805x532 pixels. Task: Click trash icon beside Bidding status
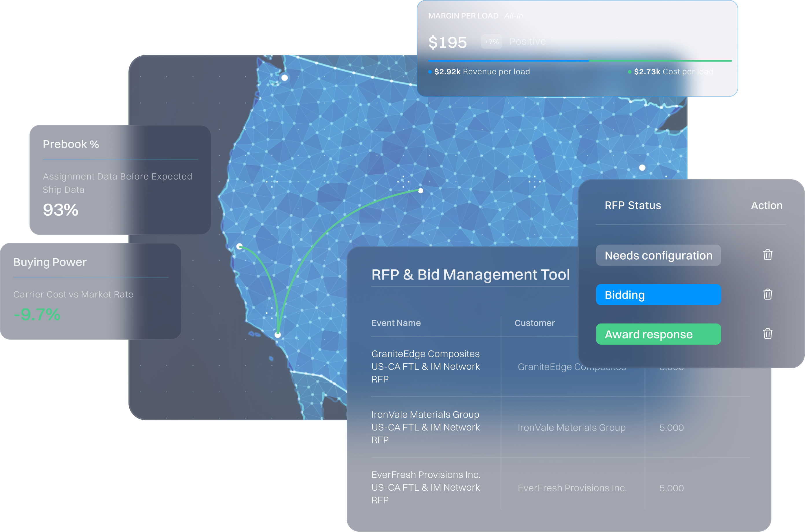768,294
